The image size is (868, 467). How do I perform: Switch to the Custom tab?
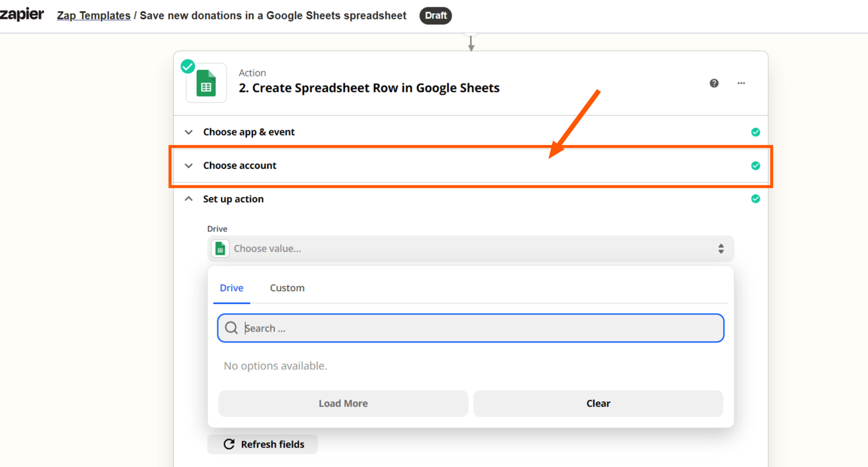coord(287,288)
